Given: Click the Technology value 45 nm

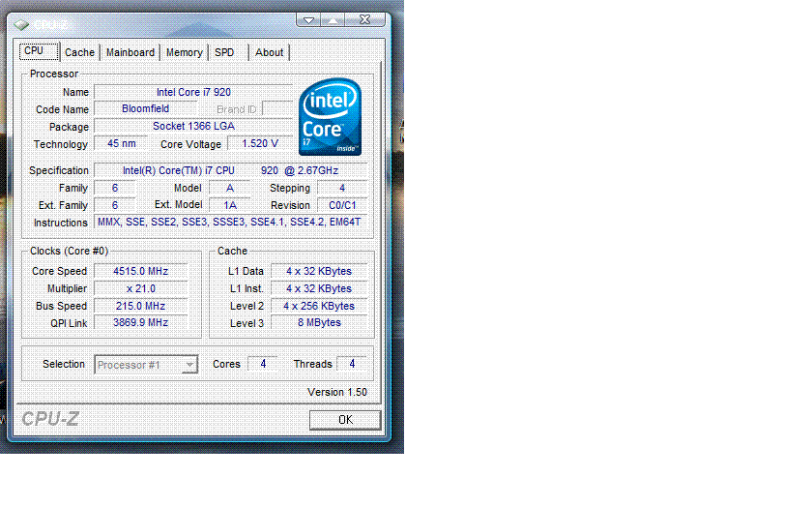Looking at the screenshot, I should tap(121, 143).
